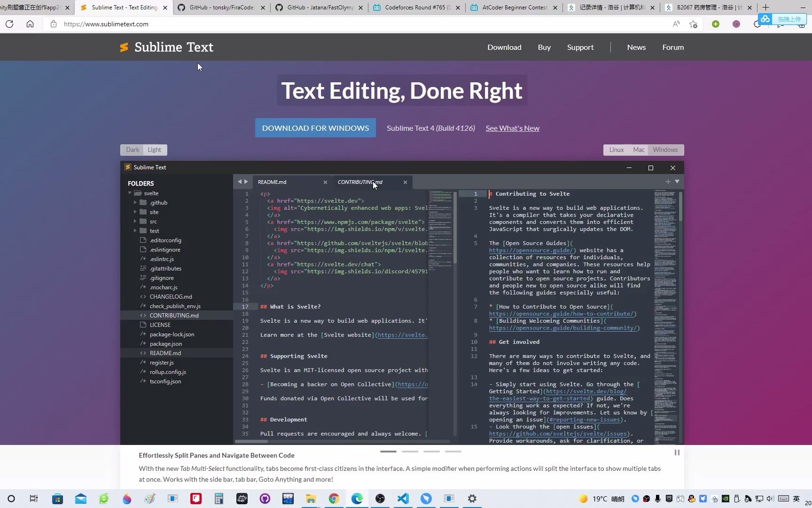Image resolution: width=812 pixels, height=508 pixels.
Task: Open the CONTRIBUTING.md file from the sidebar
Action: (174, 315)
